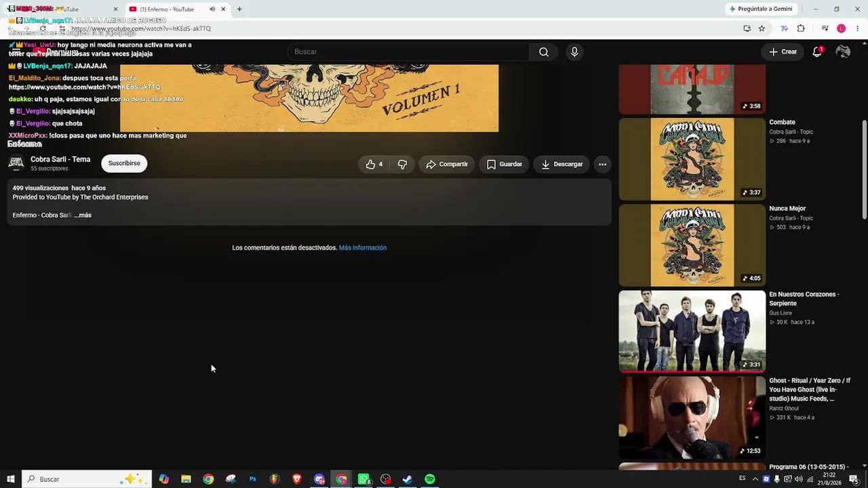Screen dimensions: 868x488
Task: Click the Descargar download button
Action: (x=562, y=164)
